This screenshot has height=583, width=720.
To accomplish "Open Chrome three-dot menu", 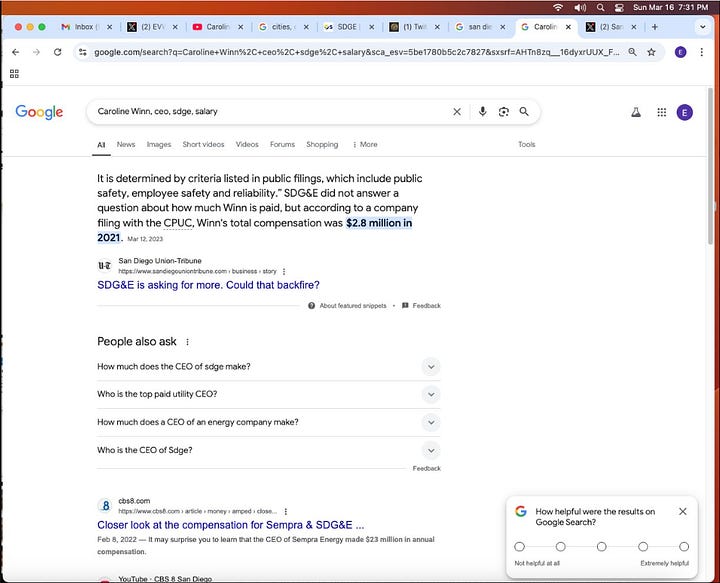I will 702,52.
